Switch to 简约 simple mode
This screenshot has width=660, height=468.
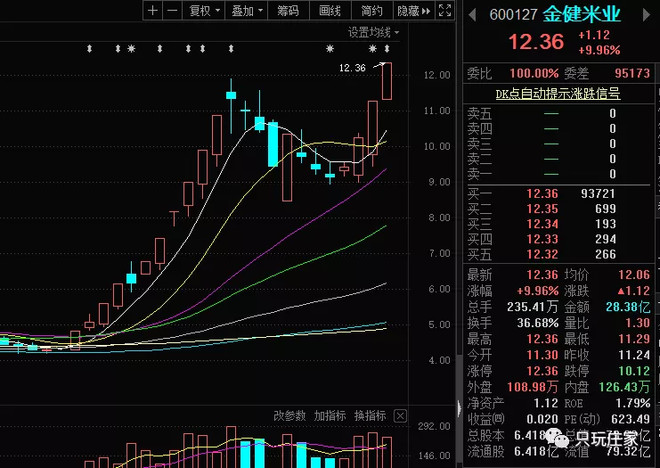tap(372, 11)
